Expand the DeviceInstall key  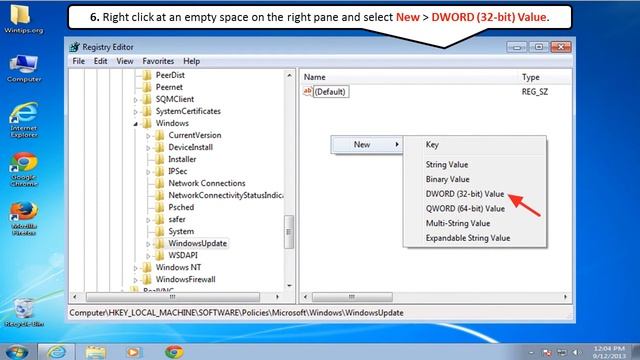click(x=148, y=148)
